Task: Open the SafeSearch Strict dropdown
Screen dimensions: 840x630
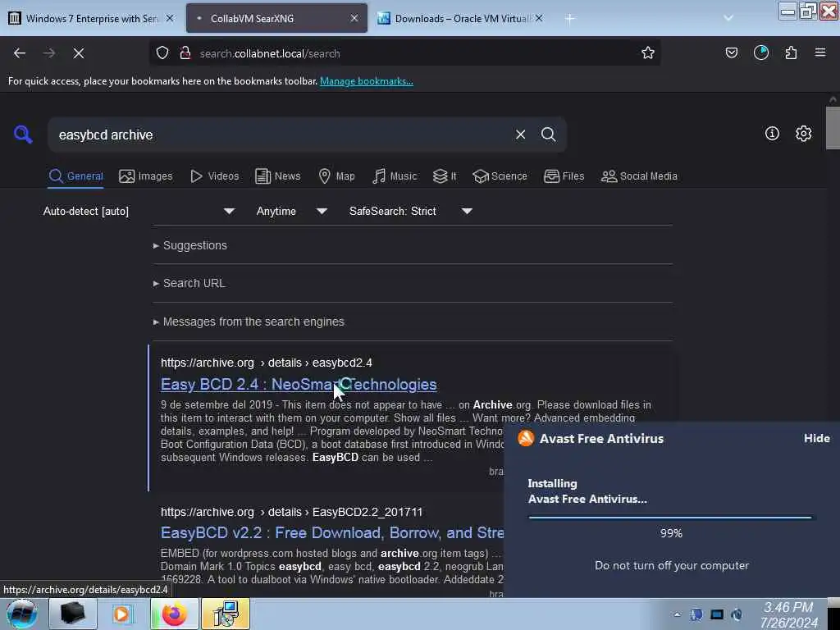Action: coord(410,211)
